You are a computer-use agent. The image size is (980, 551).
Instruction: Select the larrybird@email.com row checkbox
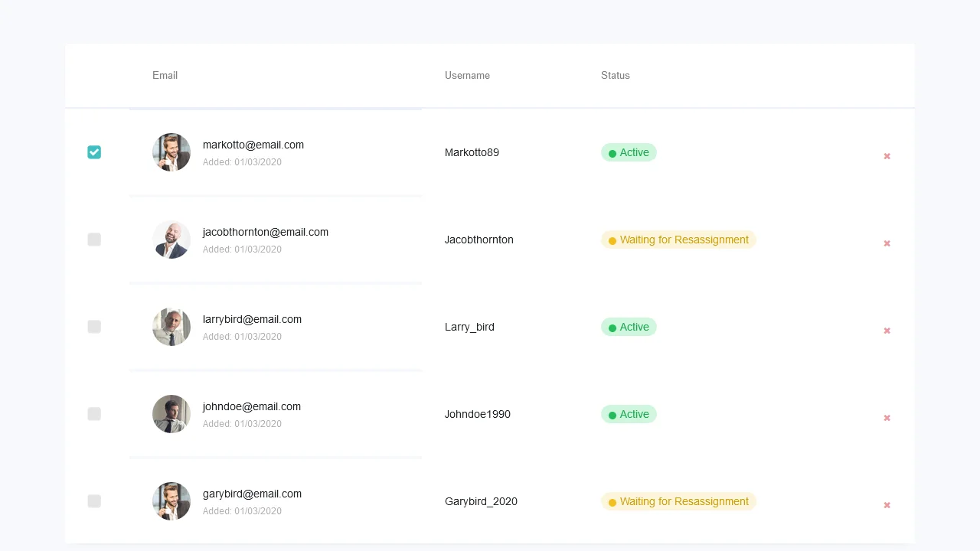tap(94, 327)
